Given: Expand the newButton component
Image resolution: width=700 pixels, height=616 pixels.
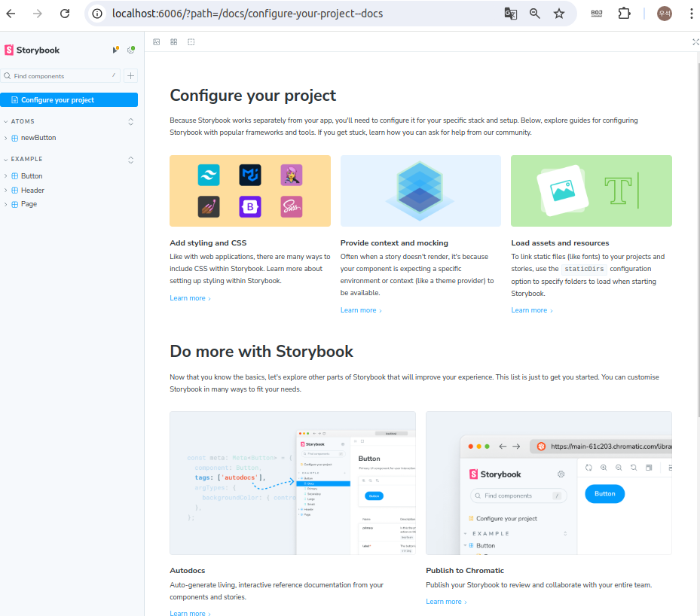Looking at the screenshot, I should click(33, 138).
